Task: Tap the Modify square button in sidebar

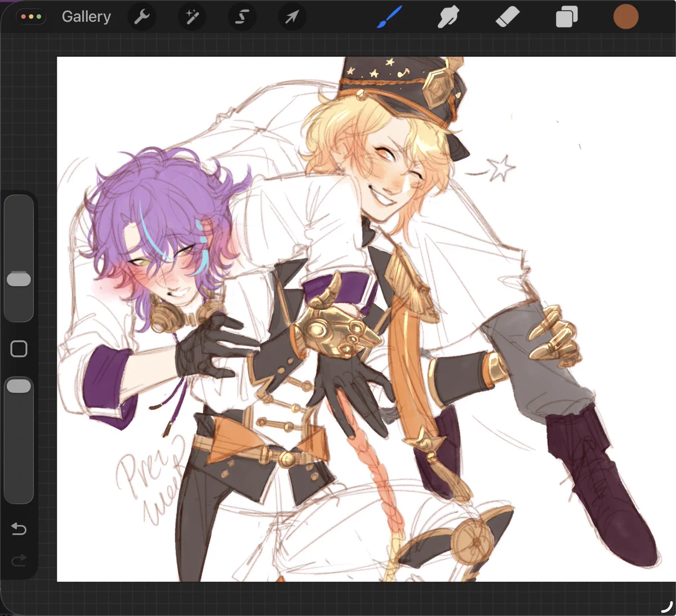Action: coord(19,349)
